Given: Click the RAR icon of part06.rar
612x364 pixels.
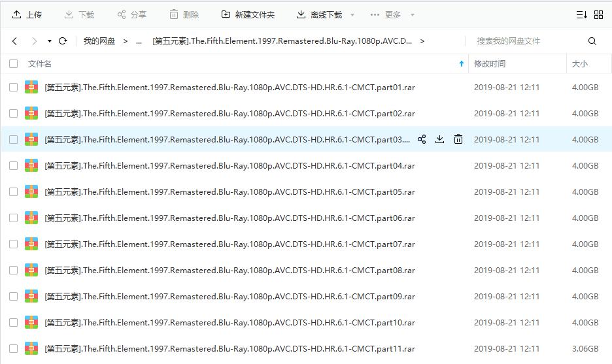Looking at the screenshot, I should [31, 218].
